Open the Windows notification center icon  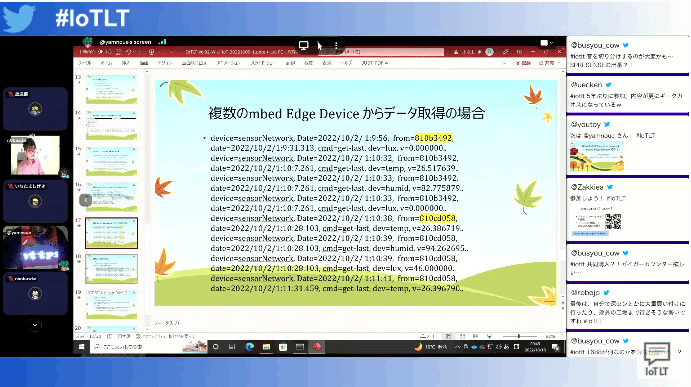click(555, 347)
